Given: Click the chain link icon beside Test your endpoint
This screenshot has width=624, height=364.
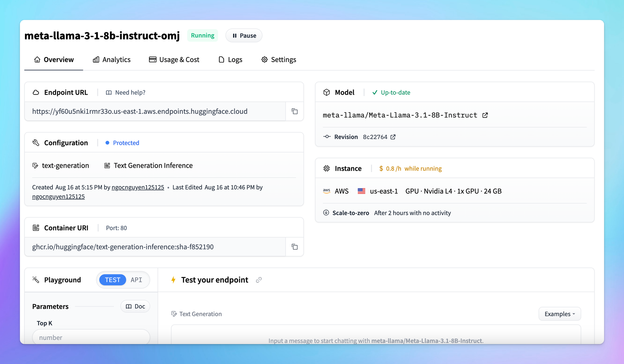Looking at the screenshot, I should click(x=259, y=280).
